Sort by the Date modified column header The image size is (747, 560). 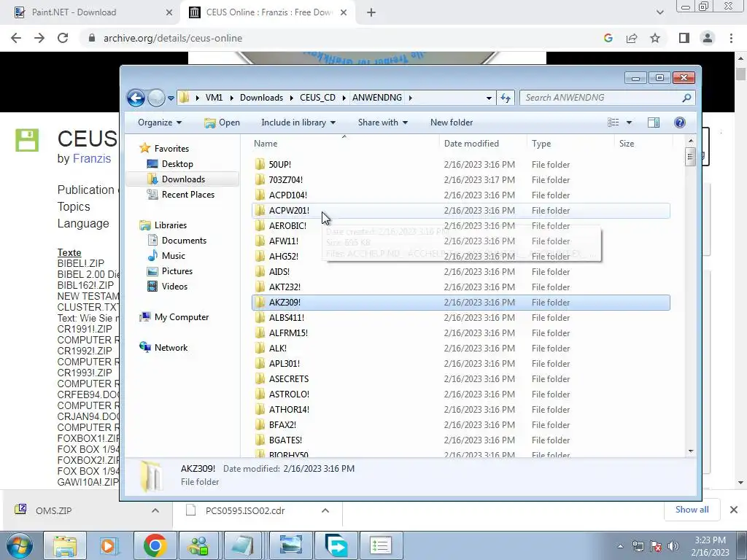pyautogui.click(x=483, y=144)
